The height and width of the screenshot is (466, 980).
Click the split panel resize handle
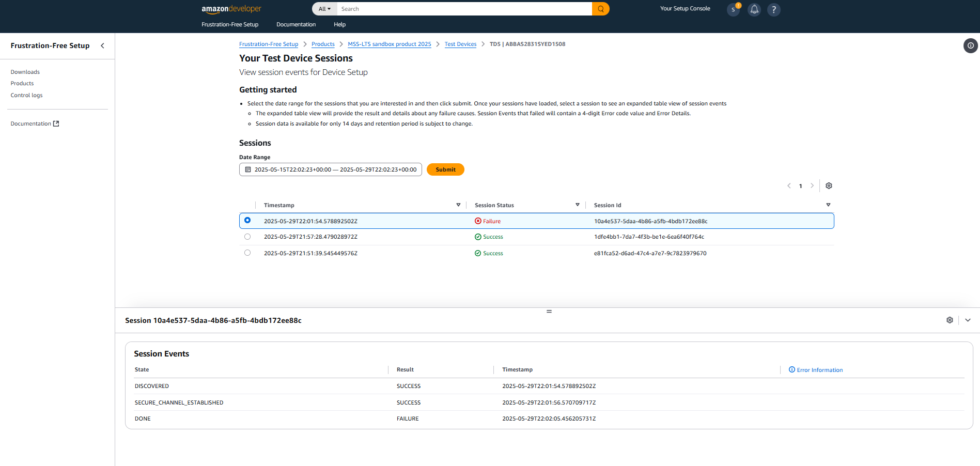point(549,311)
